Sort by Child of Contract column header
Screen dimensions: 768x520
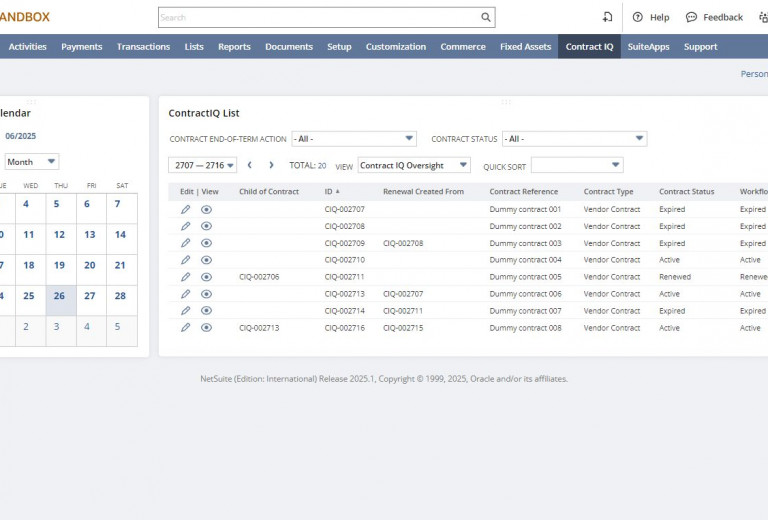[269, 191]
